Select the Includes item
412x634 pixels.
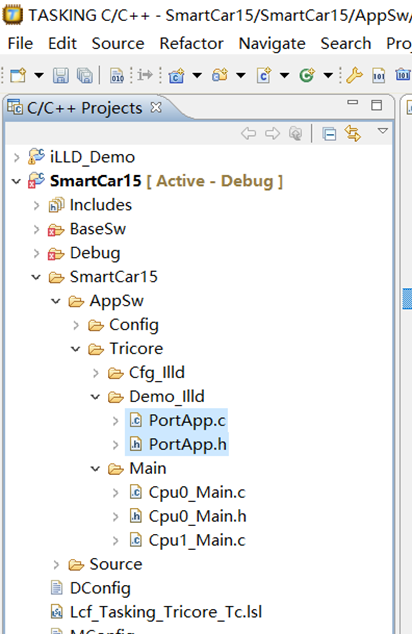click(x=101, y=205)
